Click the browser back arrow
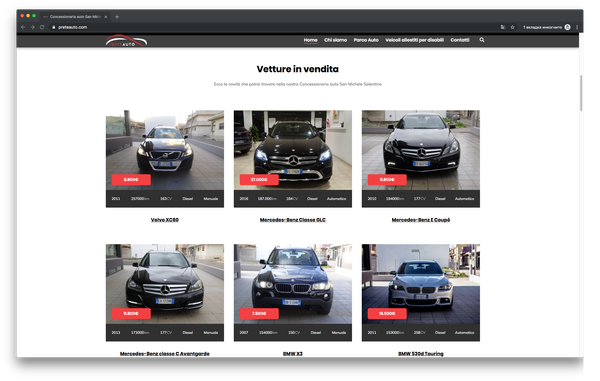The image size is (600, 381). tap(23, 27)
